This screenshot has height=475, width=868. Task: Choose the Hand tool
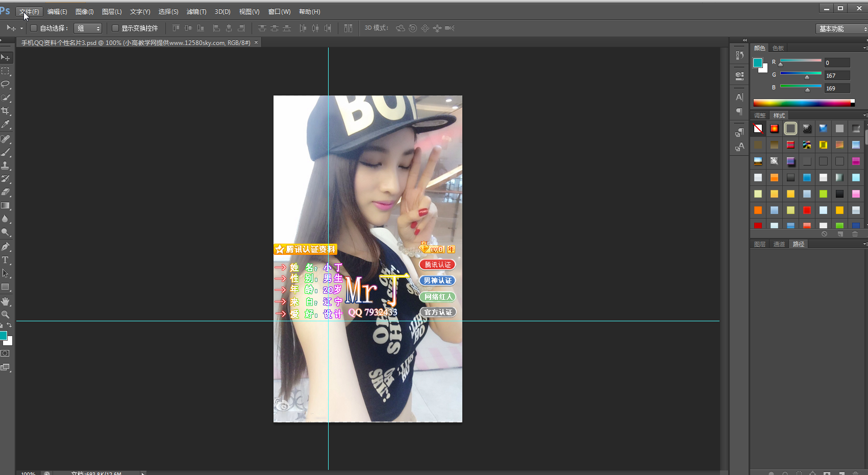(6, 301)
